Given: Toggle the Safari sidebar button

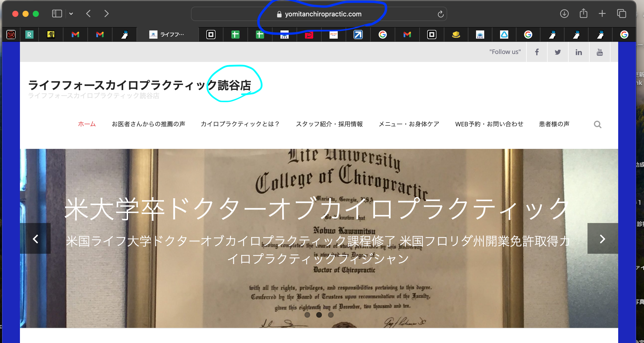Looking at the screenshot, I should tap(57, 14).
